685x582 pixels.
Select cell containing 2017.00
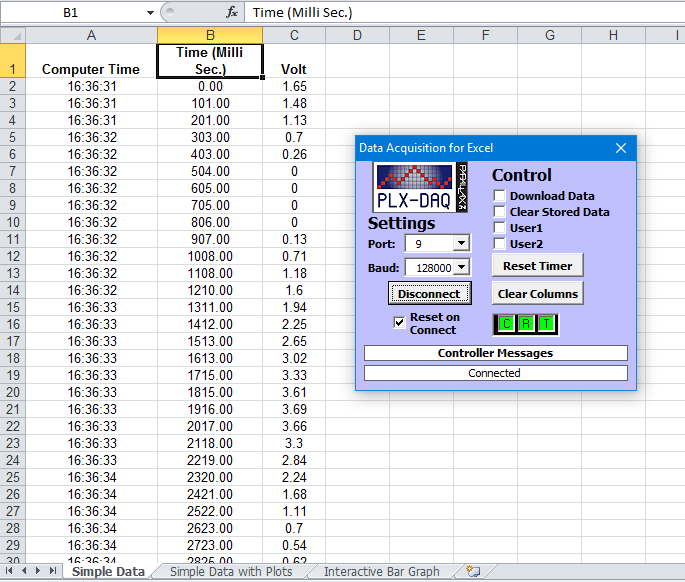(x=210, y=426)
